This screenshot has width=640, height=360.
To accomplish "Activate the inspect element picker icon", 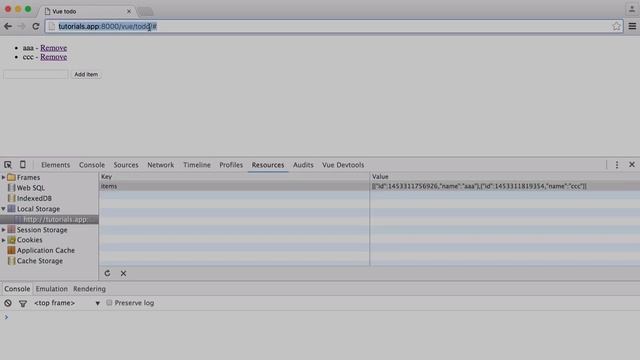I will pos(8,165).
